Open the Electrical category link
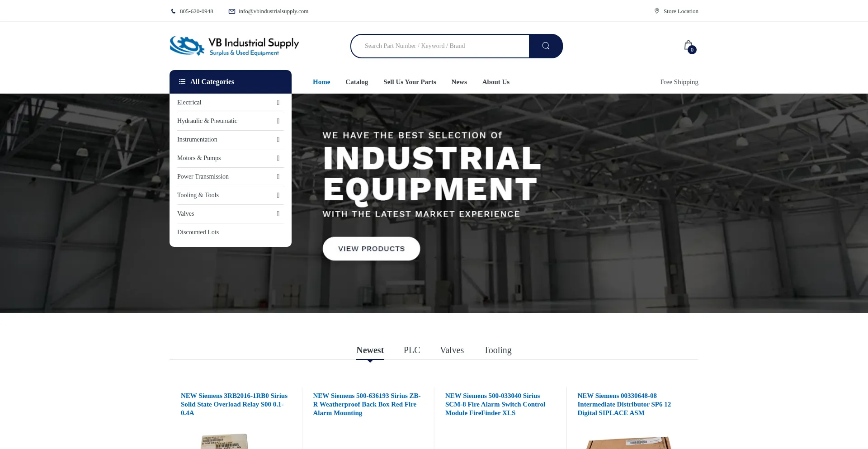The image size is (868, 449). 189,103
